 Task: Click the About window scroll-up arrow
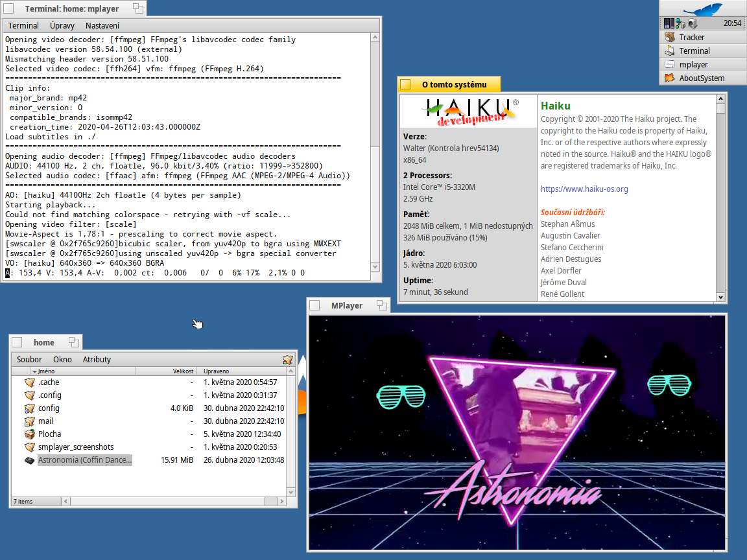pos(721,99)
